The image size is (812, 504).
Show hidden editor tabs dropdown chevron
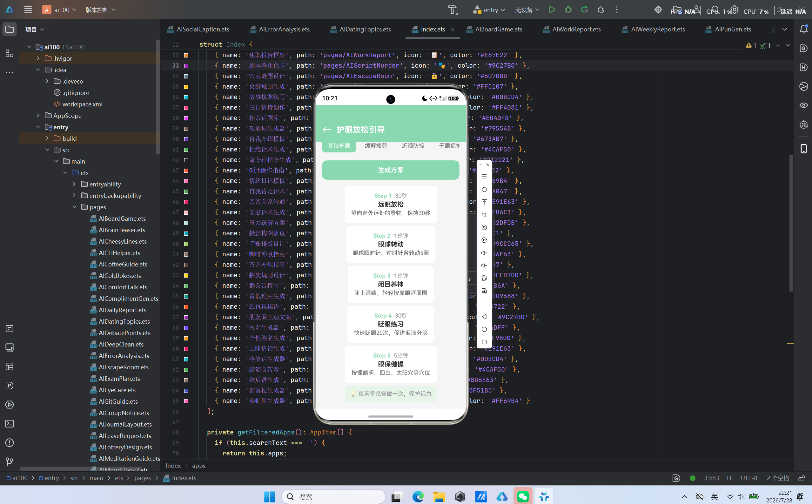[785, 29]
